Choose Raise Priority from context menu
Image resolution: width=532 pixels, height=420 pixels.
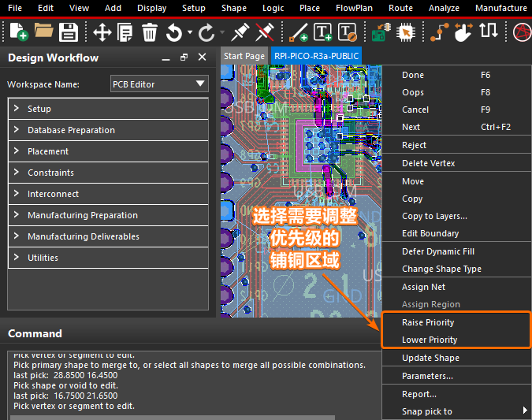[428, 322]
